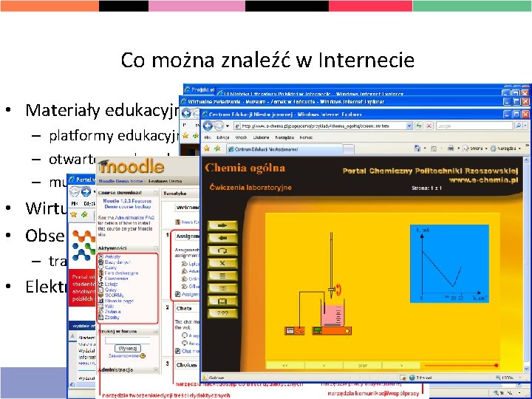This screenshot has height=399, width=532.
Task: Open the zoom level dropdown in status bar
Action: pos(519,378)
